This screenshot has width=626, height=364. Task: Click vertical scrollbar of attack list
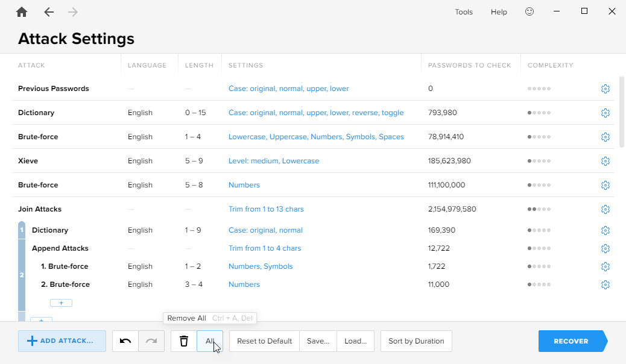tap(621, 111)
